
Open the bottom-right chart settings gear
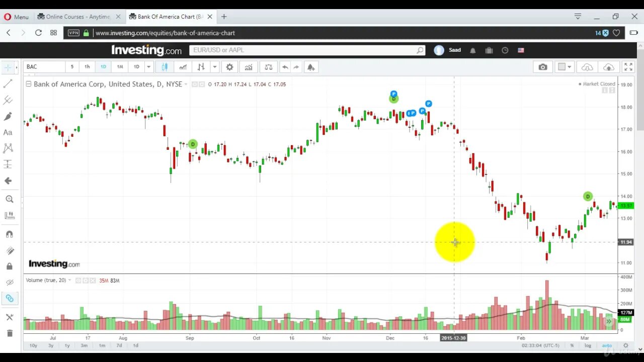pos(626,345)
